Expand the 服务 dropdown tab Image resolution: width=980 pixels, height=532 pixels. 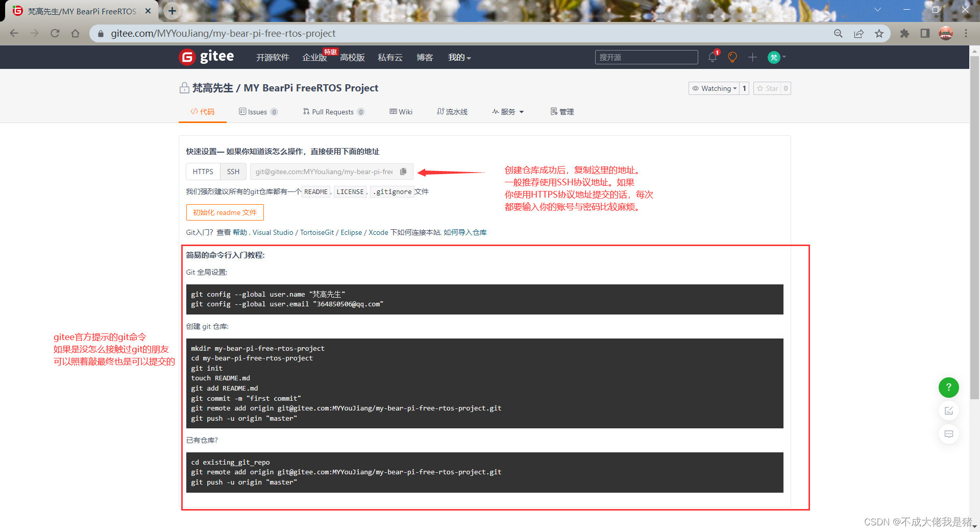[508, 112]
